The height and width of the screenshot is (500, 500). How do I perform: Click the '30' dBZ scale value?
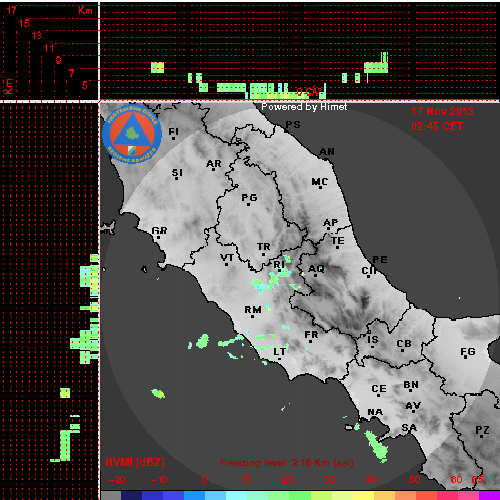329,480
